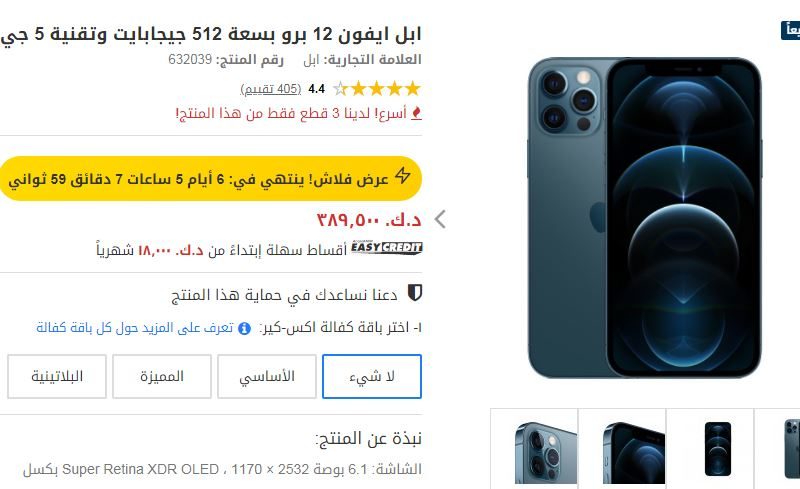Viewport: 800px width, 489px height.
Task: Open تعرف على المزيد warranty details link
Action: (x=135, y=328)
